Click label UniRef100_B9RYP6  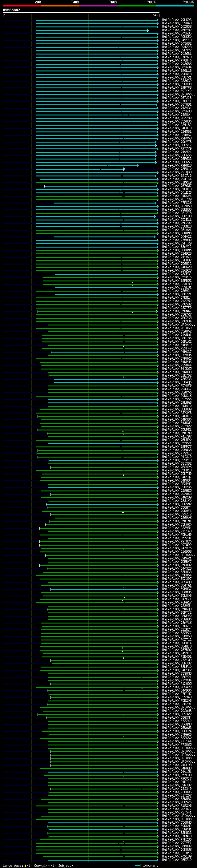click(177, 88)
